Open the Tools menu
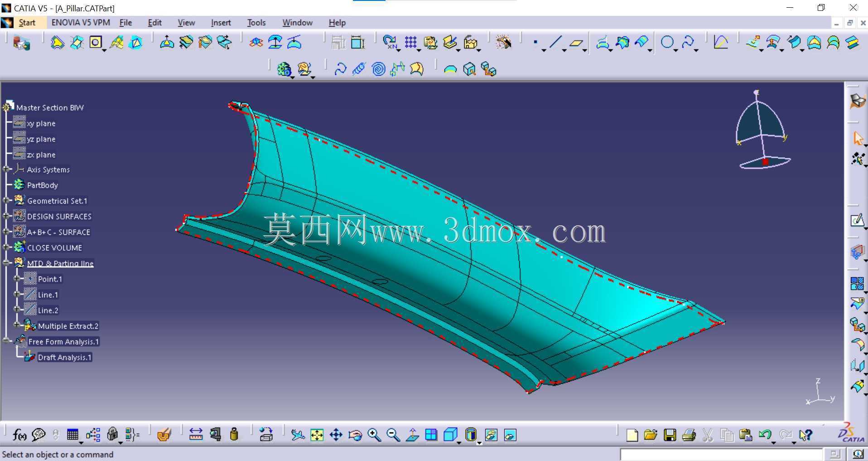Screen dimensions: 868x461 256,23
